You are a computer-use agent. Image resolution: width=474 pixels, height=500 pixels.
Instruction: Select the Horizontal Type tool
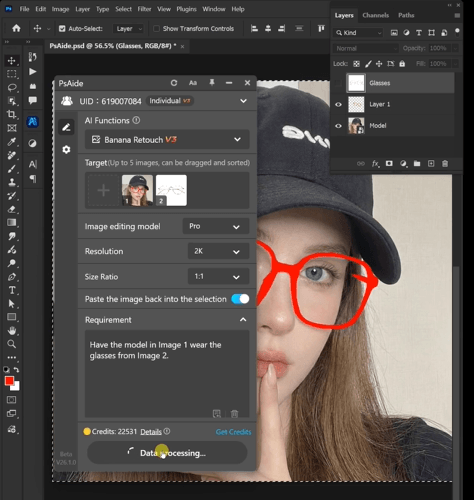coord(12,290)
